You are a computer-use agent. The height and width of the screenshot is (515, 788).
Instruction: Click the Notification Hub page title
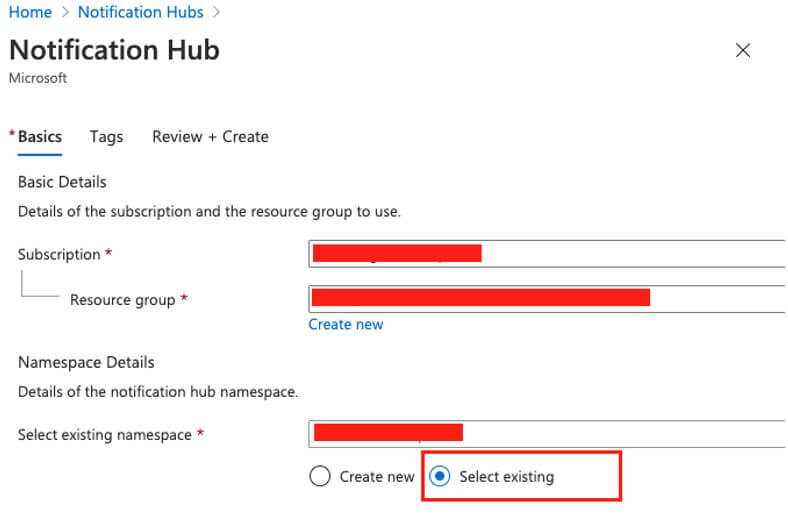[113, 50]
